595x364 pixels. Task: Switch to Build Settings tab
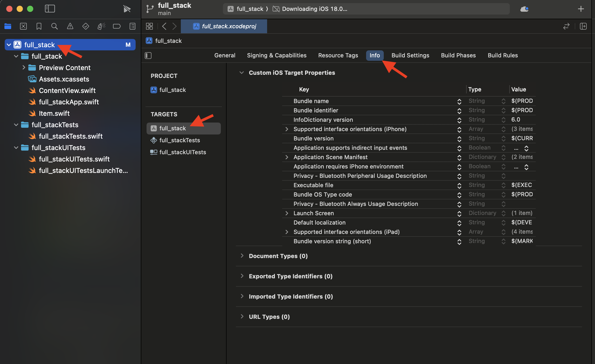410,55
